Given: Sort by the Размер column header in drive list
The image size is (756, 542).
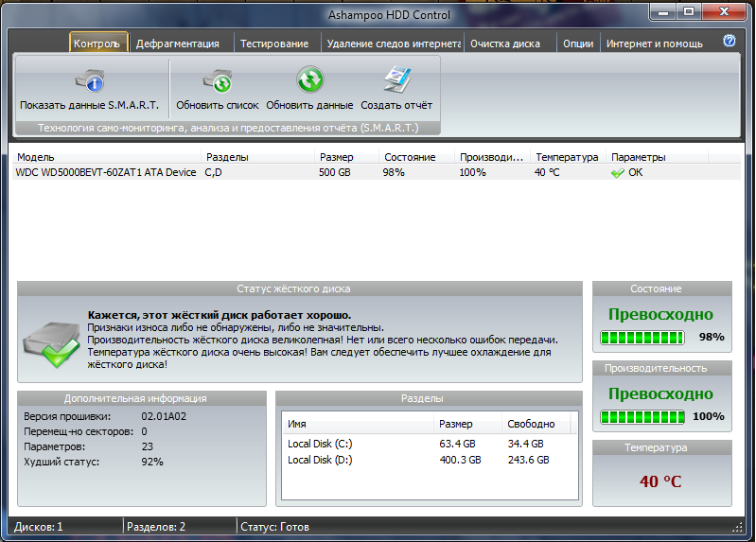Looking at the screenshot, I should [345, 157].
